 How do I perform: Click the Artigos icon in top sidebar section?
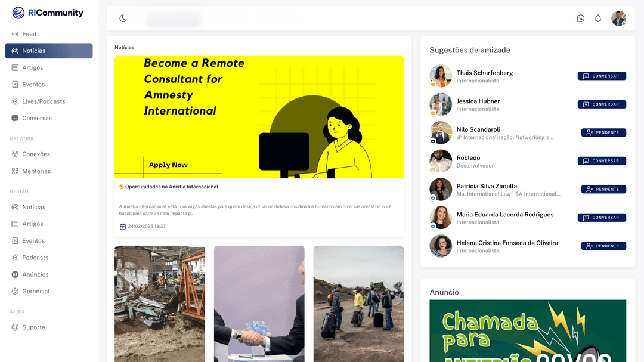click(15, 68)
